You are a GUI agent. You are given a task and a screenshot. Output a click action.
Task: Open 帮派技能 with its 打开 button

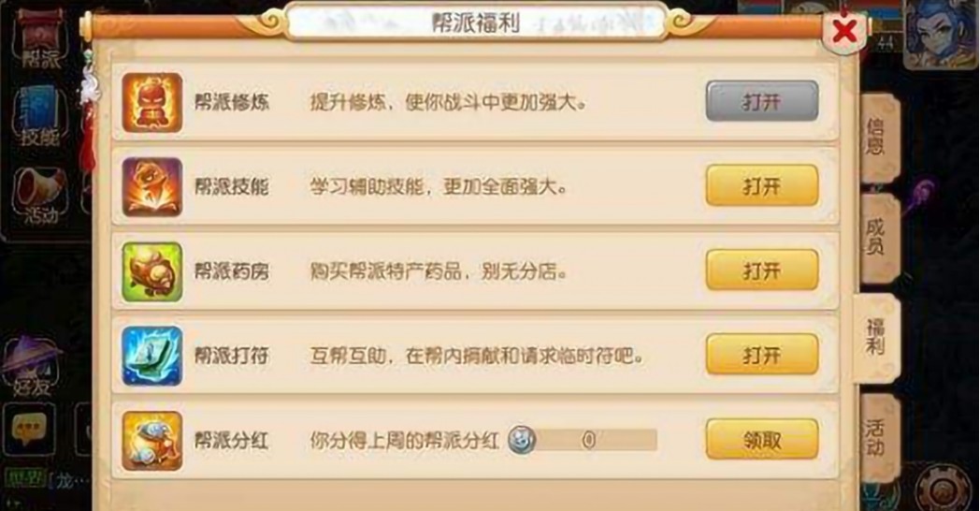point(762,185)
